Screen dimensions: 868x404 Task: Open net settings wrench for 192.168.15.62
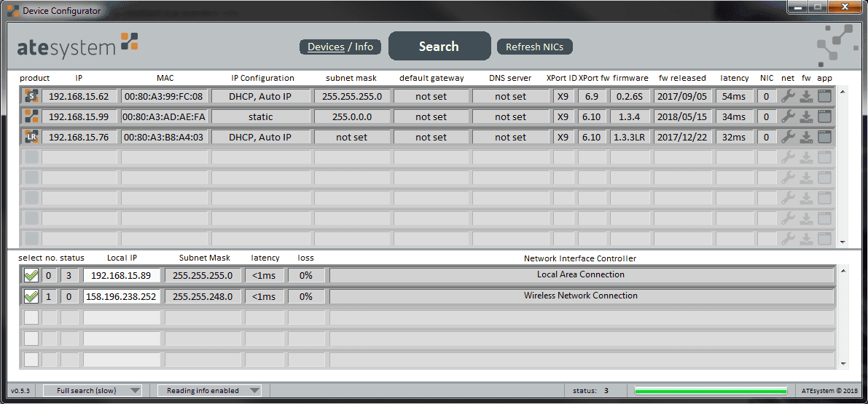click(x=788, y=96)
